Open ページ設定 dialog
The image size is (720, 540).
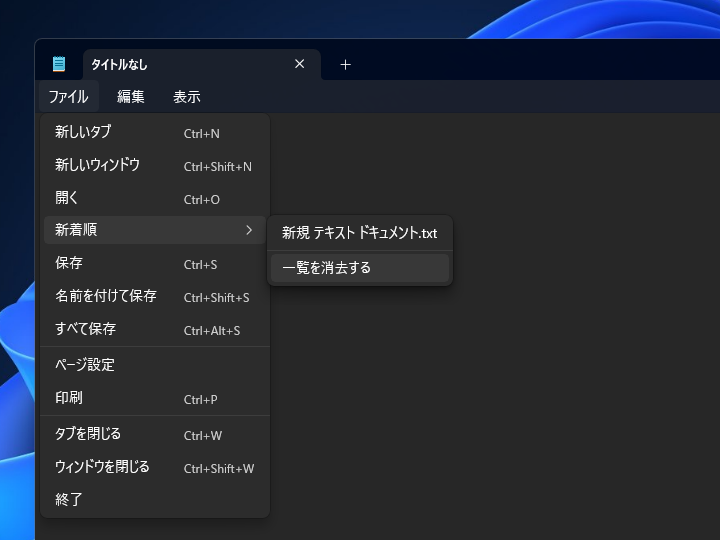(155, 365)
